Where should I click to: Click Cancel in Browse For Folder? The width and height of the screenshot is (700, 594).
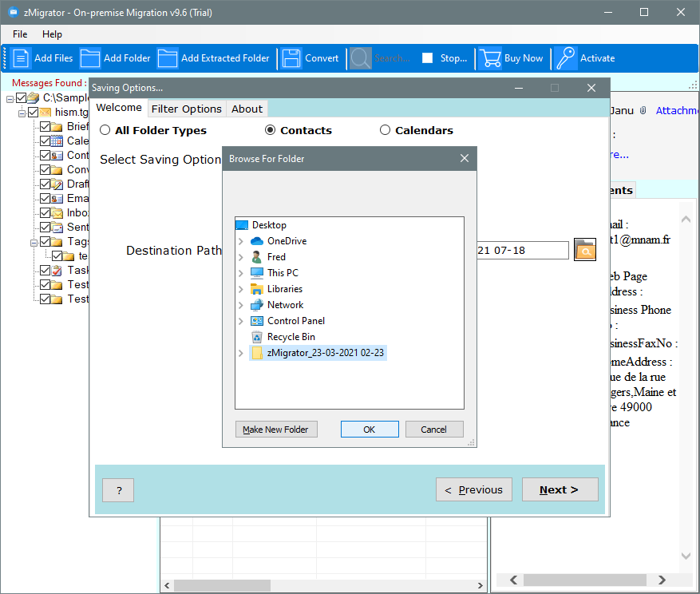[433, 430]
